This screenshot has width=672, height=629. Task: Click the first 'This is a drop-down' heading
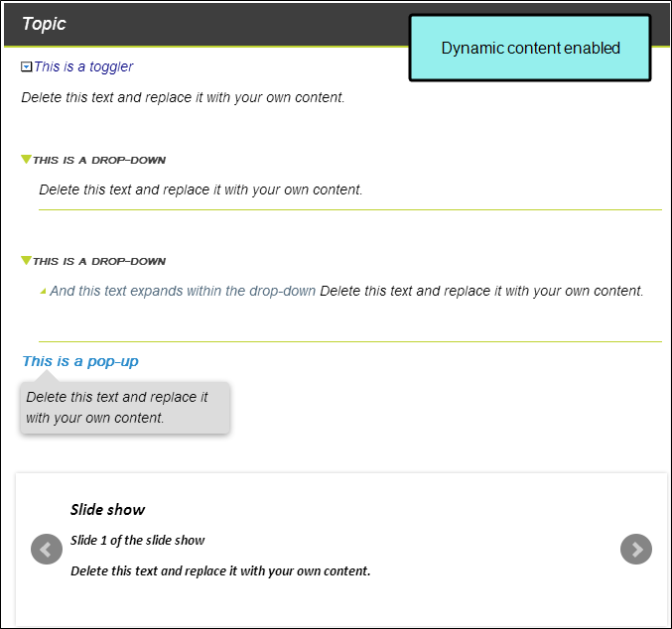pyautogui.click(x=99, y=161)
